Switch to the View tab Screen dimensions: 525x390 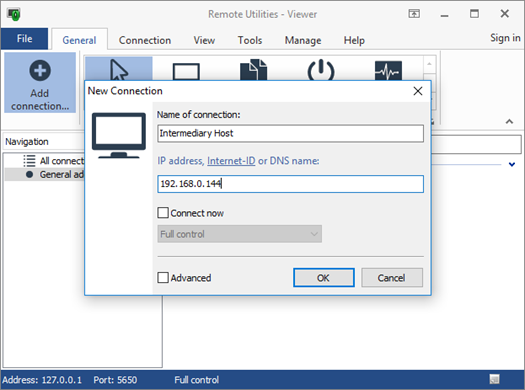[x=204, y=40]
